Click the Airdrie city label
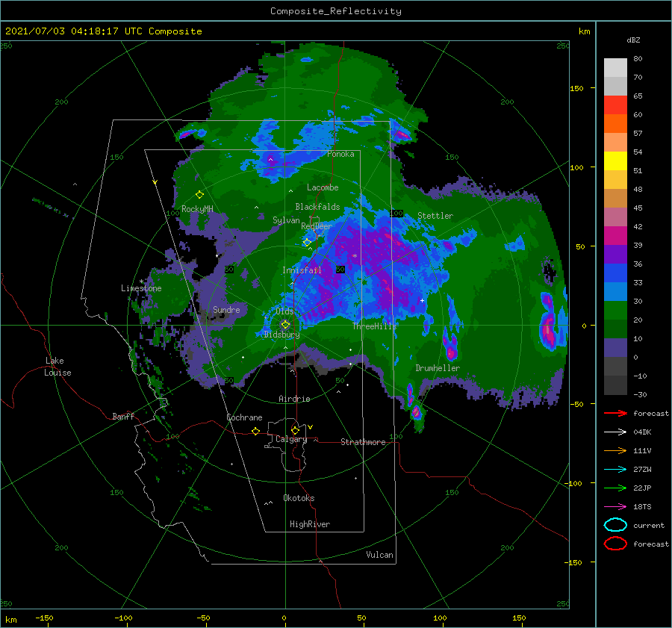 click(294, 399)
